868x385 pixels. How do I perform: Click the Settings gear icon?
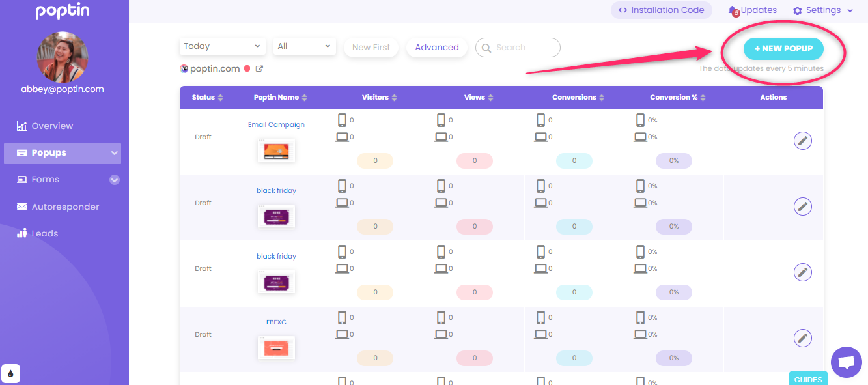(798, 10)
